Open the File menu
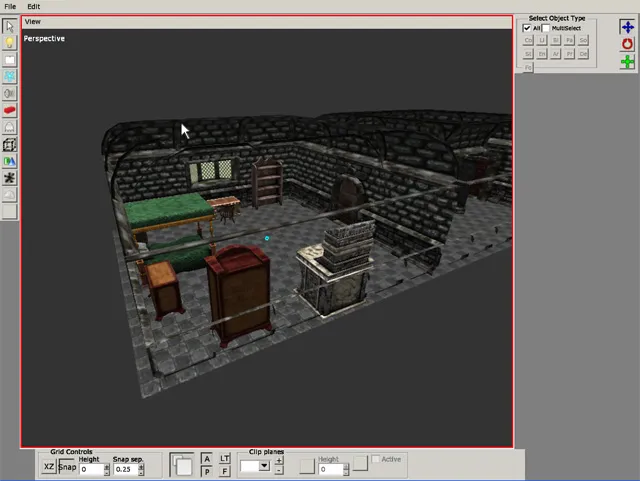The image size is (640, 481). 10,6
